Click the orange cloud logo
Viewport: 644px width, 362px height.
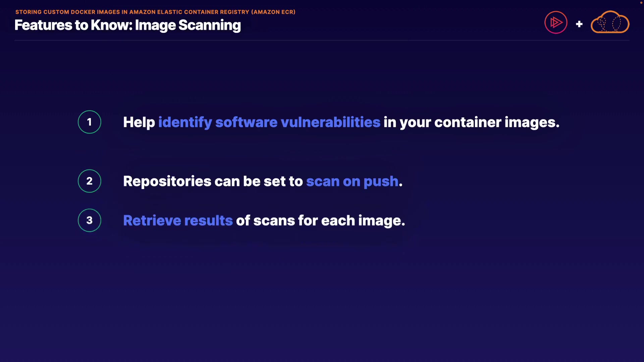(610, 22)
